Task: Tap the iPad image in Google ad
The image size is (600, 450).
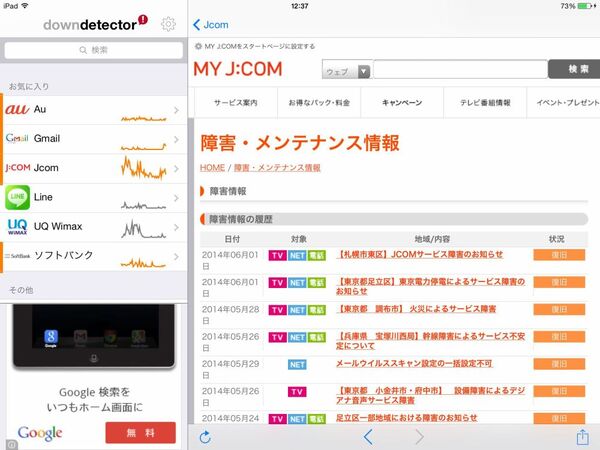Action: point(94,336)
